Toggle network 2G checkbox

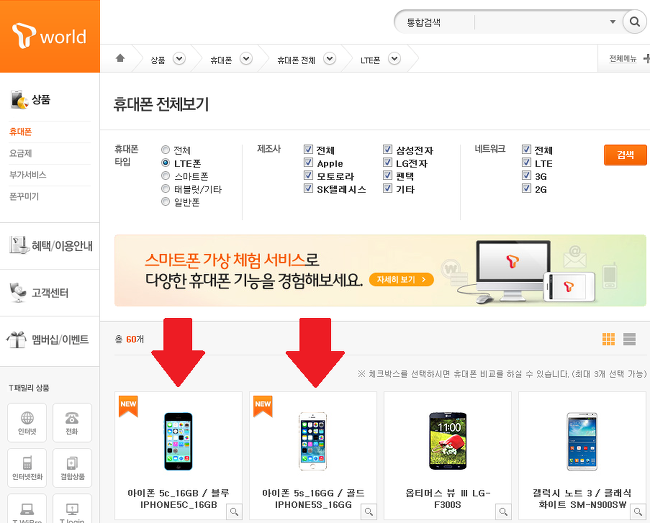point(526,189)
